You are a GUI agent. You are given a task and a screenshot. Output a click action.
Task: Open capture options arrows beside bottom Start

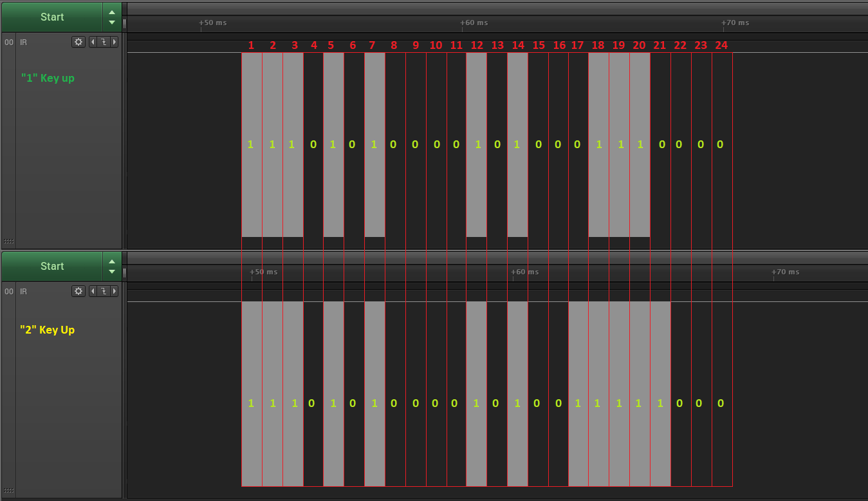pos(112,267)
